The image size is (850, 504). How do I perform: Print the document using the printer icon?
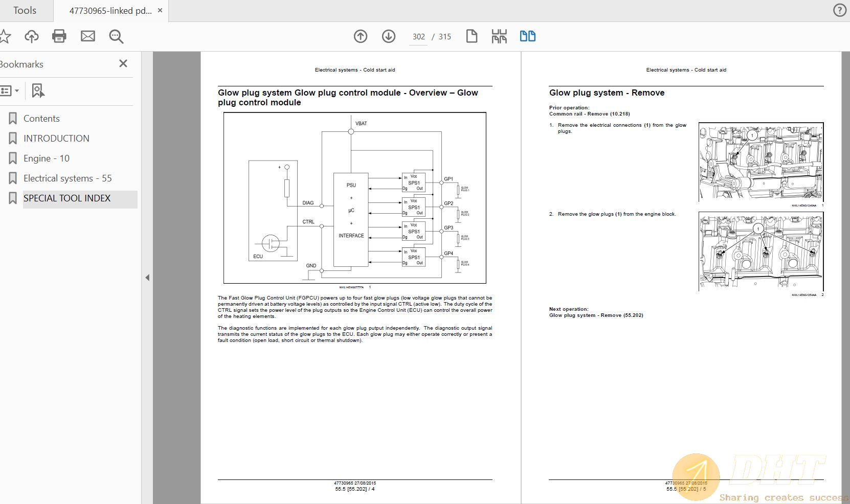[x=59, y=36]
